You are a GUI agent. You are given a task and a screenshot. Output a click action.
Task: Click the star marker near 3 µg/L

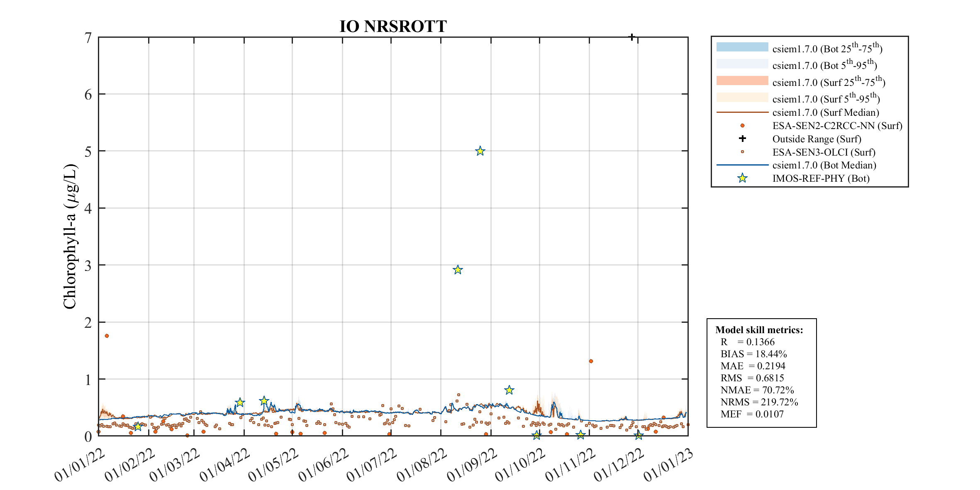(458, 270)
